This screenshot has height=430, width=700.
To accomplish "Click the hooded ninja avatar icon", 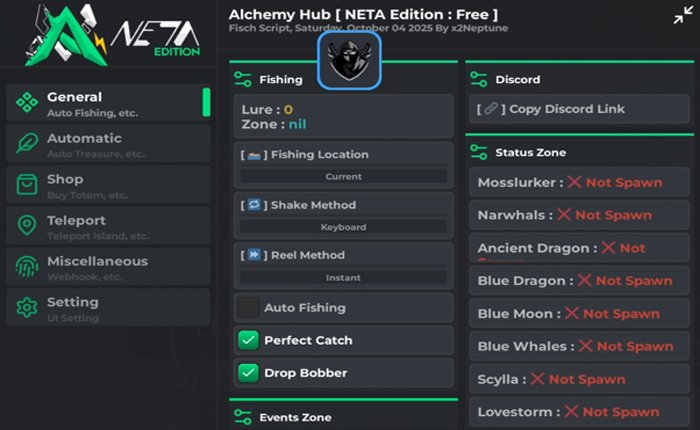I will click(x=349, y=60).
